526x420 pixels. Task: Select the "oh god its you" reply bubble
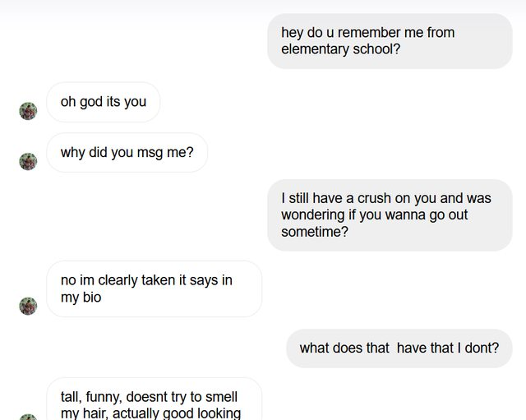coord(104,102)
